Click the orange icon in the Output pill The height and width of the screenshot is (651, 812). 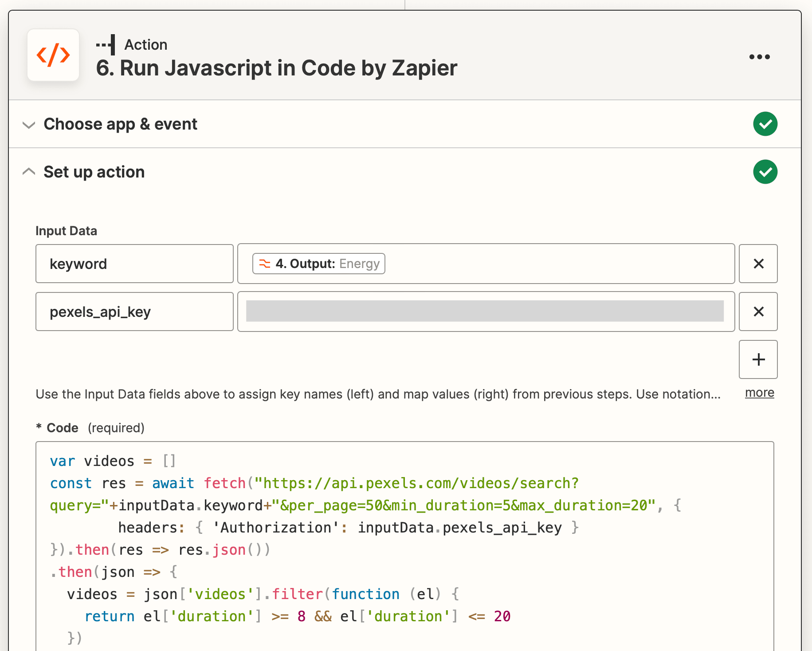coord(265,264)
